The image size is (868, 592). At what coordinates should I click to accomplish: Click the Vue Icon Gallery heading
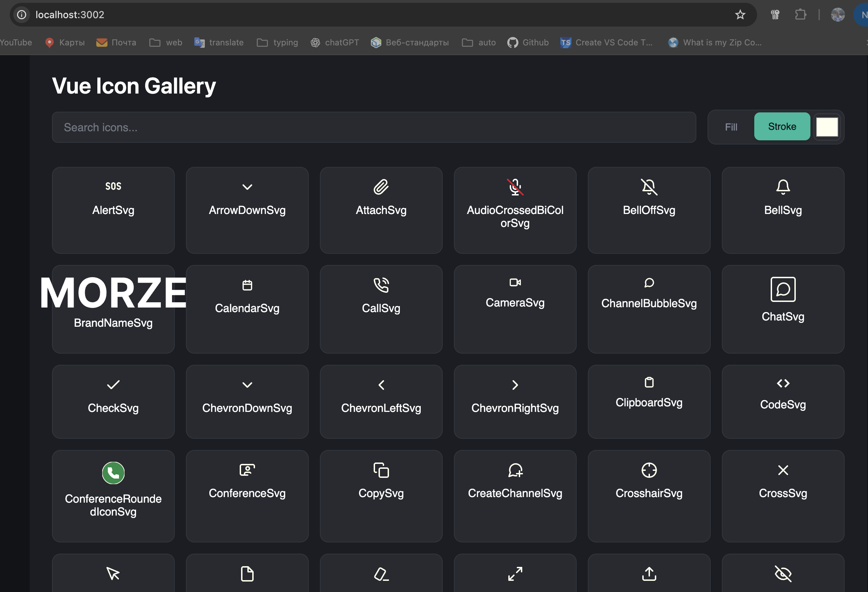134,86
